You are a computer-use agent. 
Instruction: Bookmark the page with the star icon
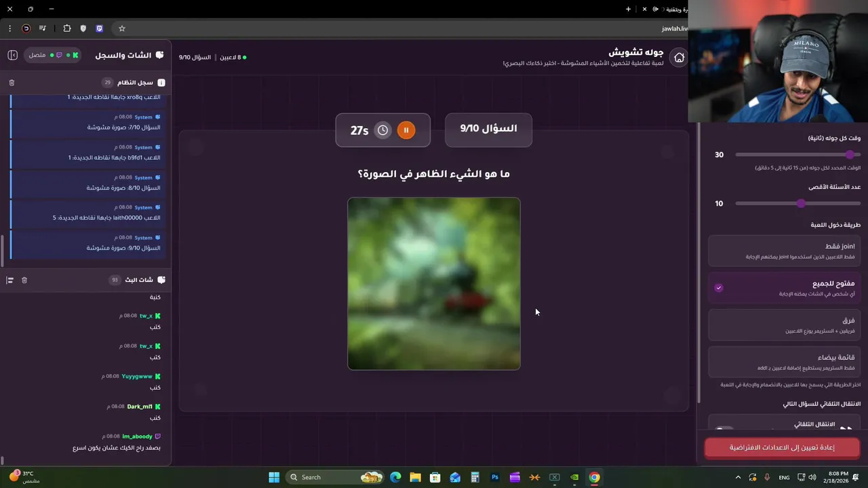click(x=122, y=28)
